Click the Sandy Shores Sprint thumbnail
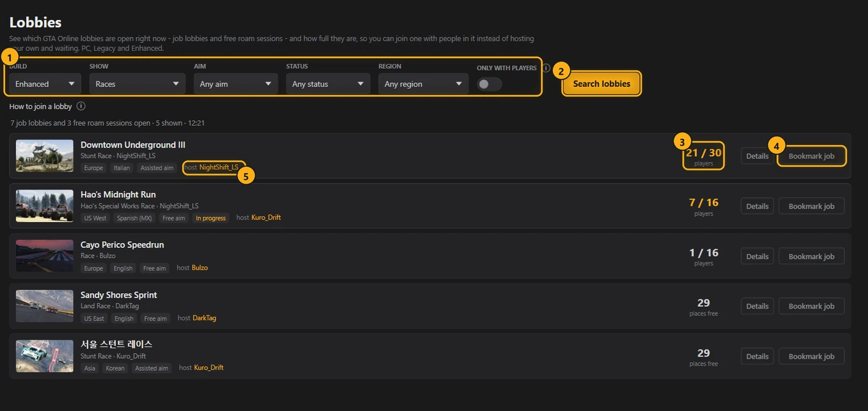 45,306
